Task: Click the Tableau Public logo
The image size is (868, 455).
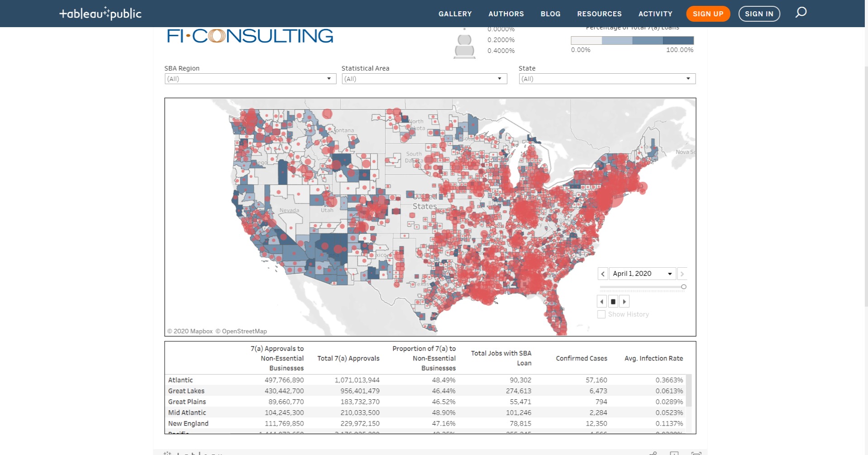Action: tap(100, 14)
